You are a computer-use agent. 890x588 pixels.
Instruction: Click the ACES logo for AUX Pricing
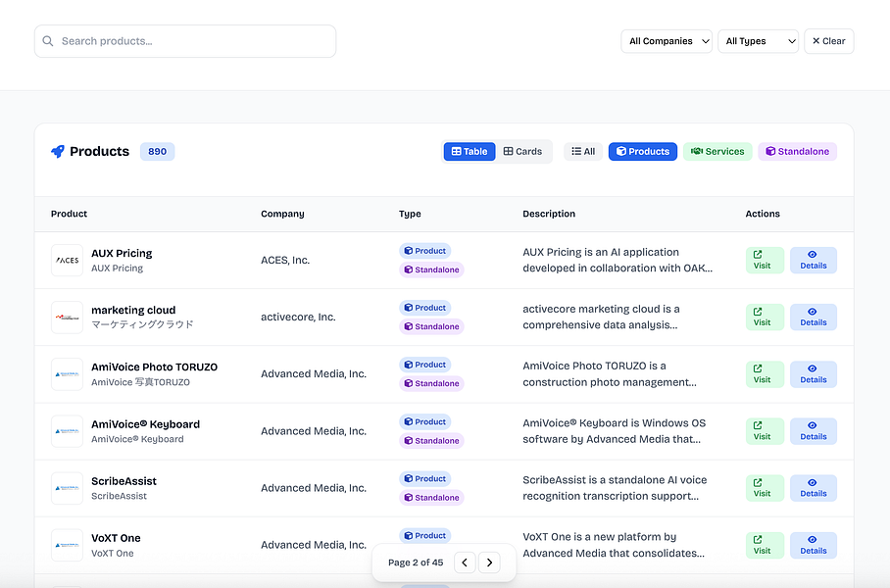67,261
